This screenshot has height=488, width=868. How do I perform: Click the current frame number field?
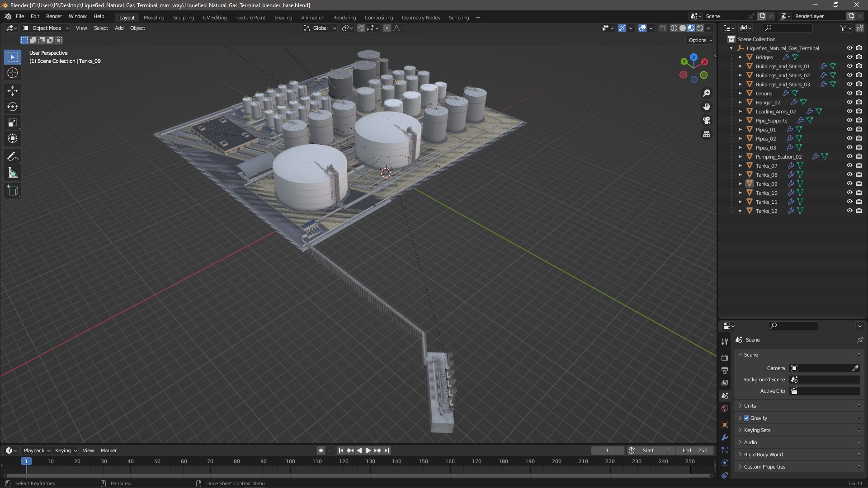(x=607, y=450)
